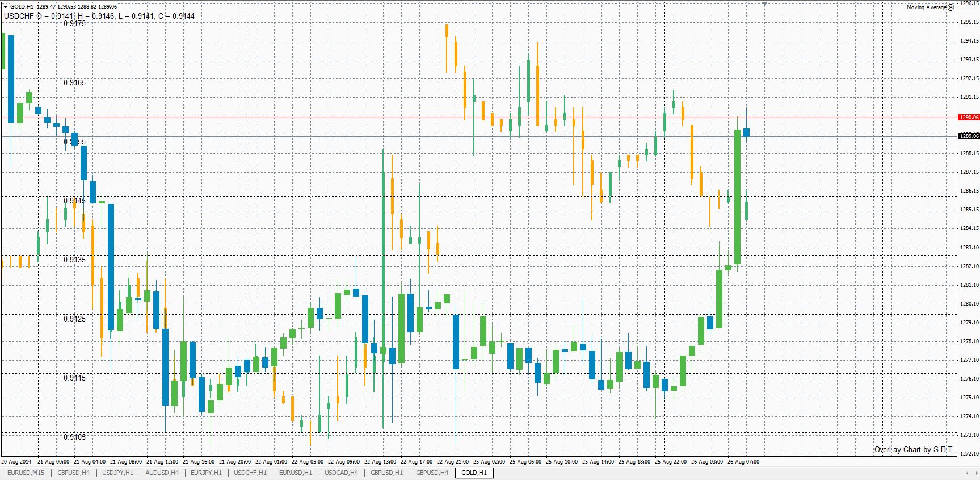Click the 26 Aug 07:00 time axis label
Viewport: 980px width, 480px height.
(743, 462)
